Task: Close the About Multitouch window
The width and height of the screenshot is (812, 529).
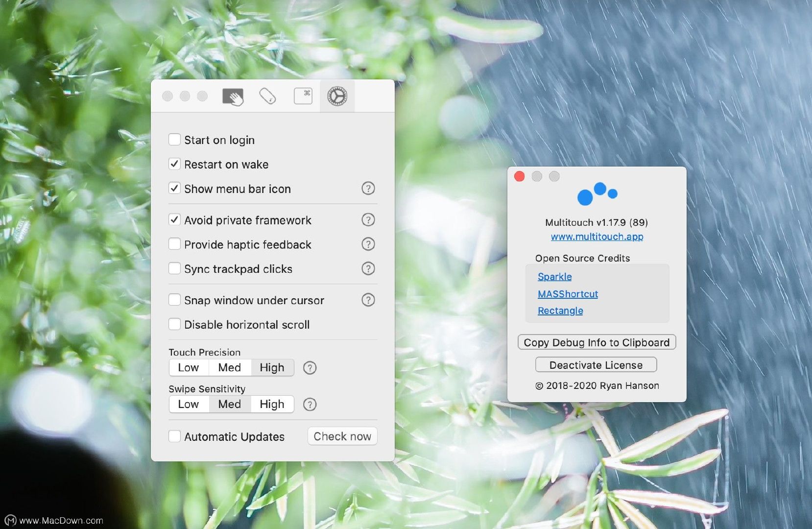Action: 520,176
